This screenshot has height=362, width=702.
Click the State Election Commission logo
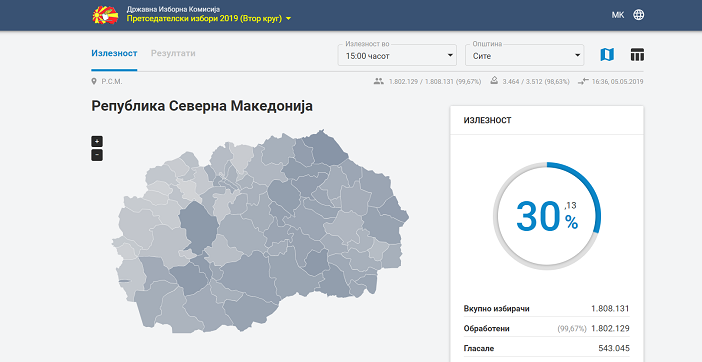tap(105, 15)
